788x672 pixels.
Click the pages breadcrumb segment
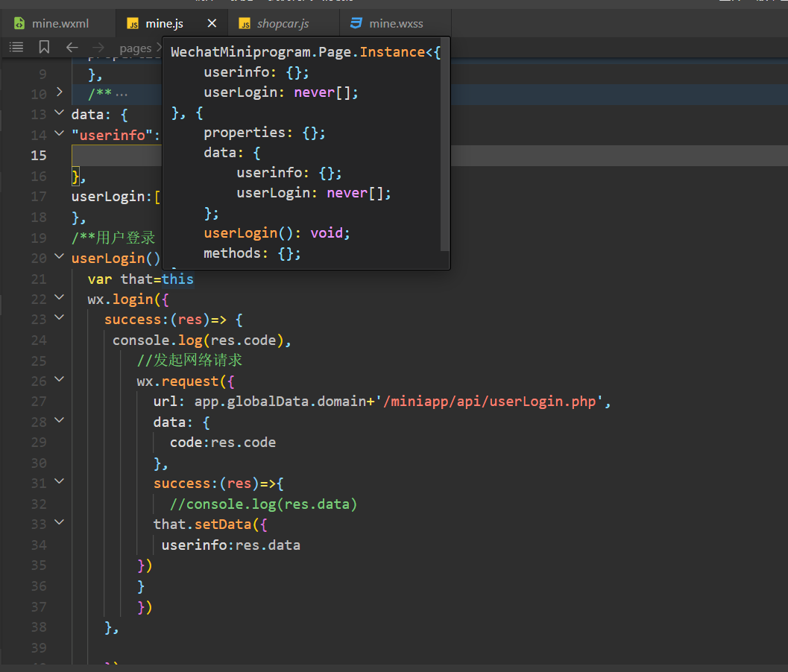click(x=135, y=48)
